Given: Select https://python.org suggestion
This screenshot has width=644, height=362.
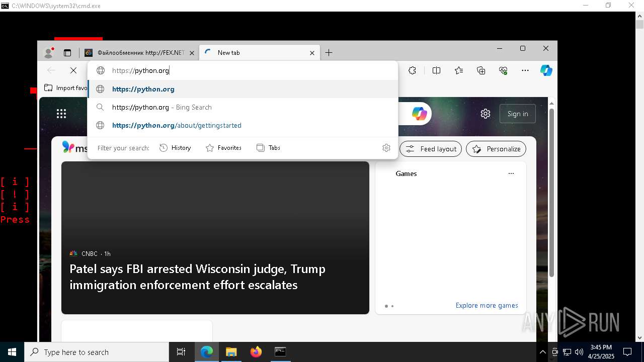Looking at the screenshot, I should click(x=243, y=89).
